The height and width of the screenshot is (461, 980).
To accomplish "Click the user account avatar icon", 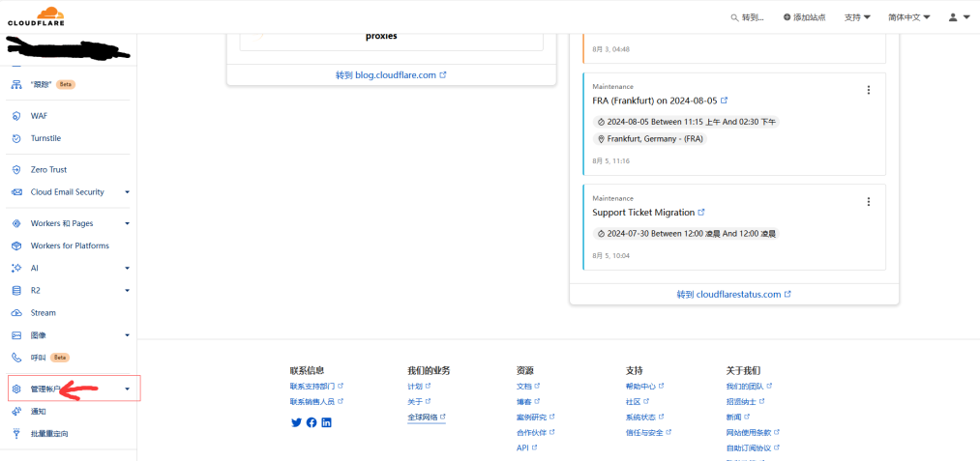I will pyautogui.click(x=953, y=17).
